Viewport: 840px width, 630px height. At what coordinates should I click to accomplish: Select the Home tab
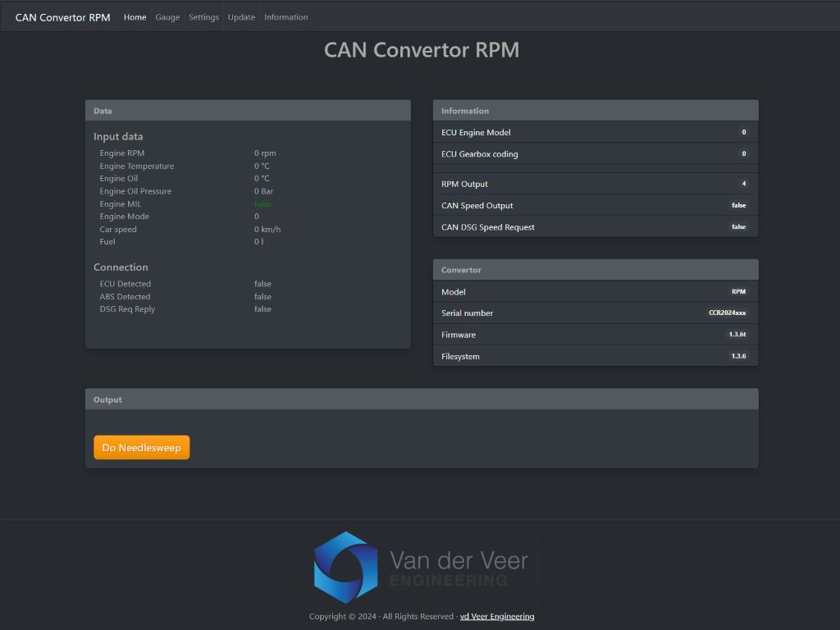[x=135, y=16]
